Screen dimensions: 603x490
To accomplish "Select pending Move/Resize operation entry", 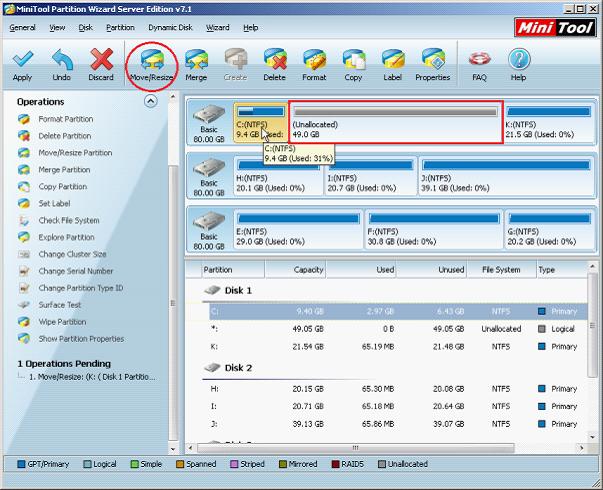I will (92, 377).
